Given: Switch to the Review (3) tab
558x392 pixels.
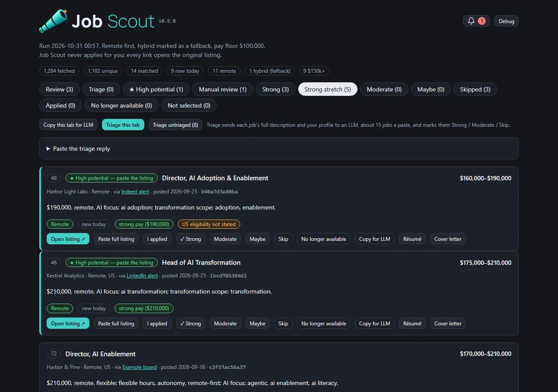Looking at the screenshot, I should (59, 89).
